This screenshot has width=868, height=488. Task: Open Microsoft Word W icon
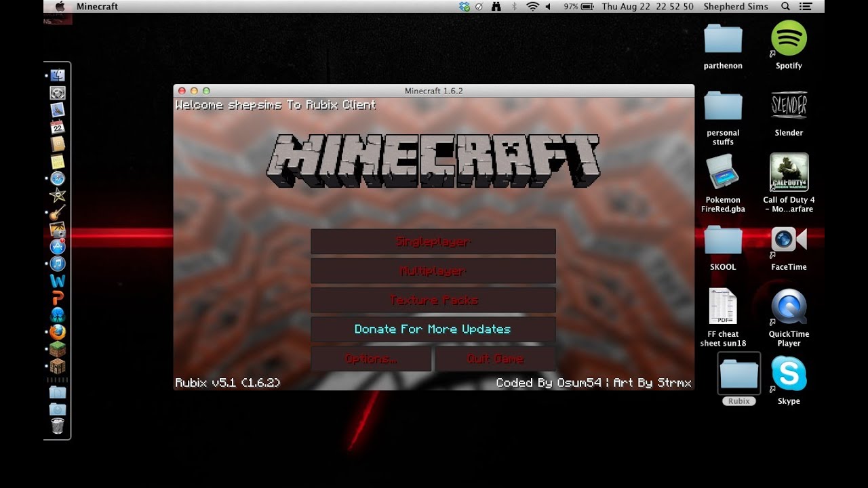(x=58, y=281)
